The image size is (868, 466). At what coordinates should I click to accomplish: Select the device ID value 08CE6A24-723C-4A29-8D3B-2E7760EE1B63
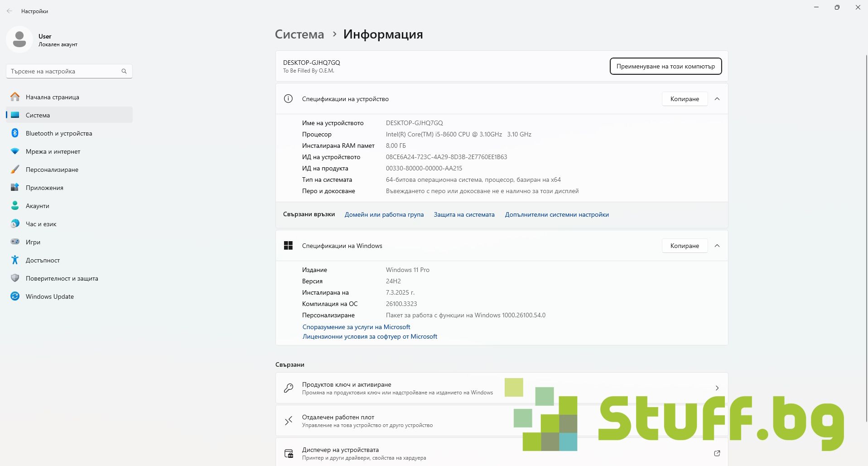[446, 157]
